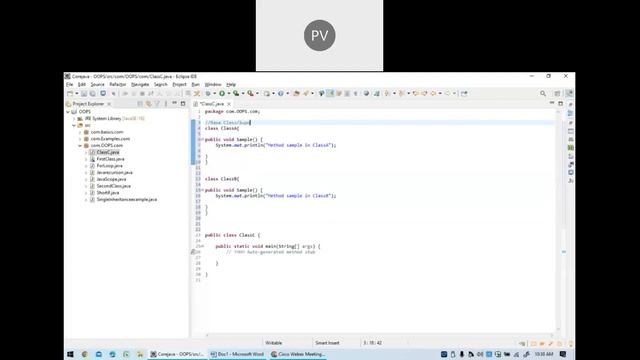The width and height of the screenshot is (640, 360).
Task: Minimize the Project Explorer panel
Action: [x=175, y=104]
